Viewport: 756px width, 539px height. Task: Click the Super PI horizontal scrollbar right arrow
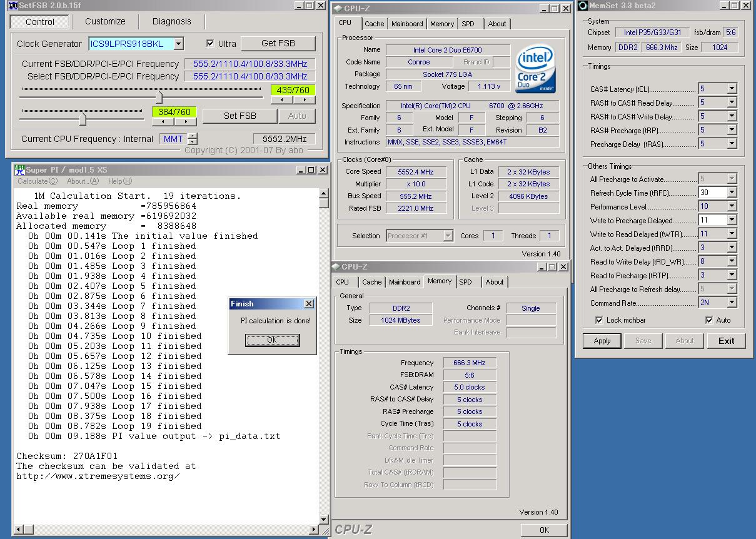pos(313,530)
